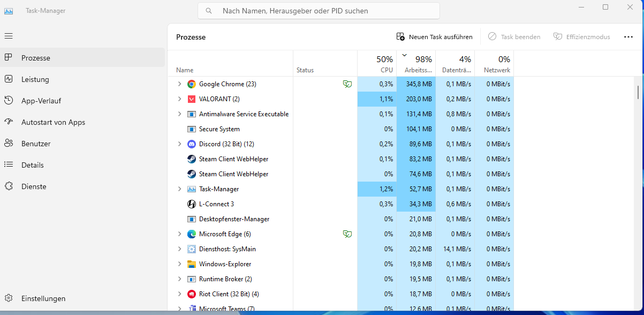Select the 345,8 MB memory cell

(416, 84)
